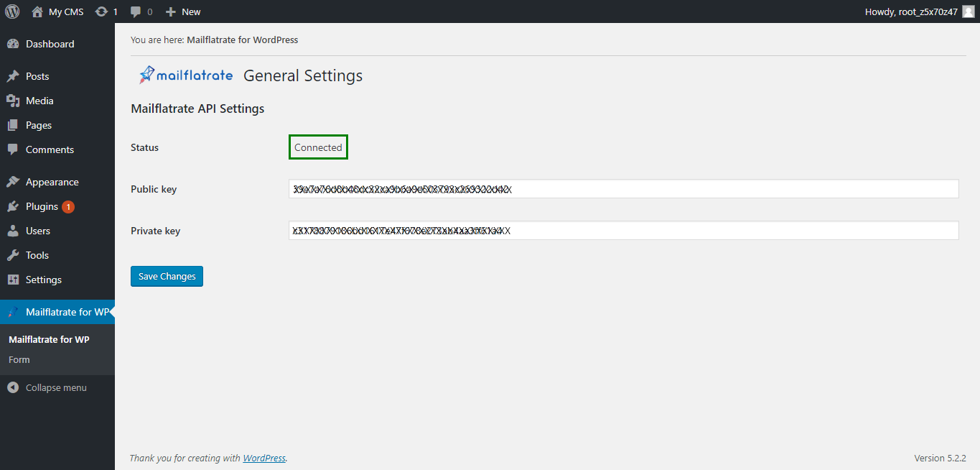980x470 pixels.
Task: Click into the Public key field
Action: (x=623, y=189)
